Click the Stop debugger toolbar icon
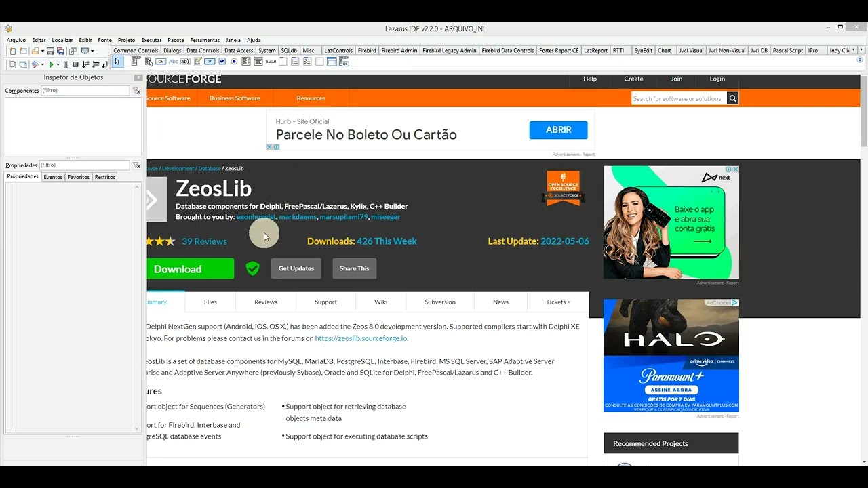The height and width of the screenshot is (488, 868). click(x=75, y=64)
